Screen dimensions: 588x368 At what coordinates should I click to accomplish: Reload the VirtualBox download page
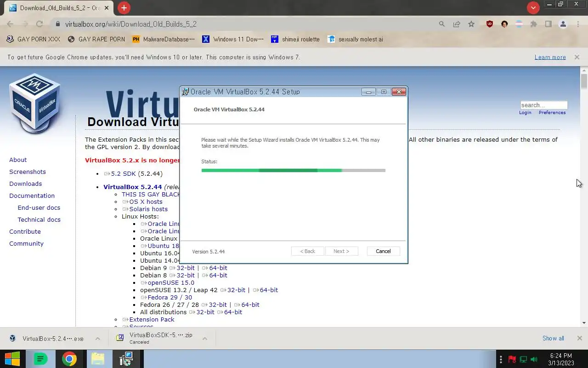[x=40, y=24]
